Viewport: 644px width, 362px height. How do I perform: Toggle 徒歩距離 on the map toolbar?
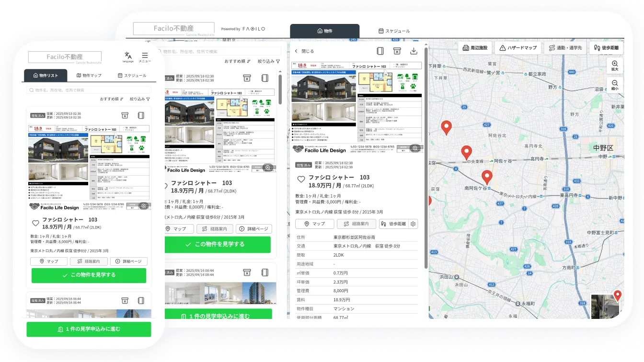(x=606, y=48)
